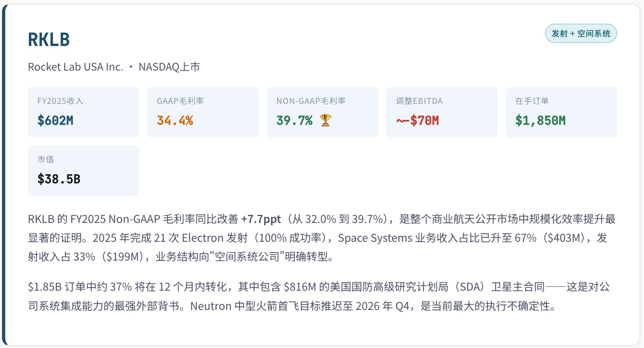This screenshot has height=348, width=644.
Task: Click the red ~-$70M EBITDA value
Action: pos(417,120)
